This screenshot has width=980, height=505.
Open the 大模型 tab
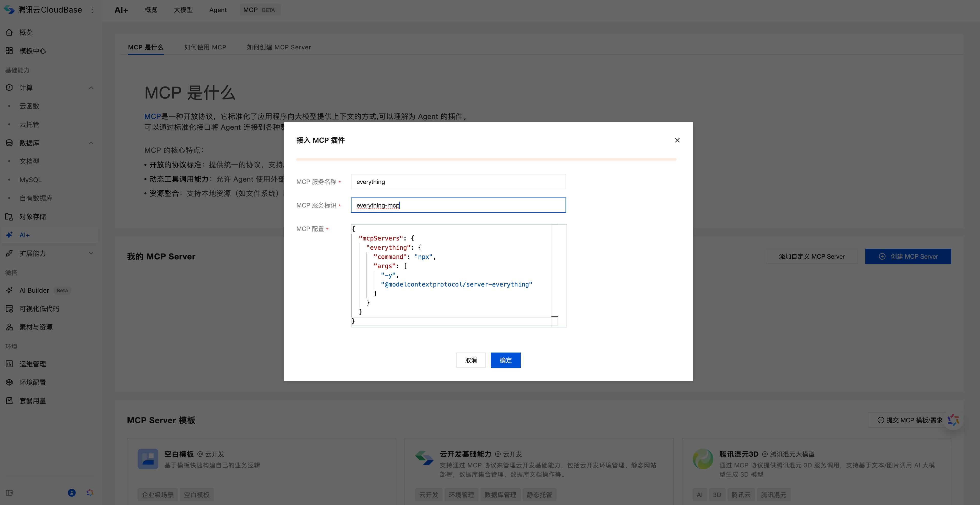click(x=183, y=10)
